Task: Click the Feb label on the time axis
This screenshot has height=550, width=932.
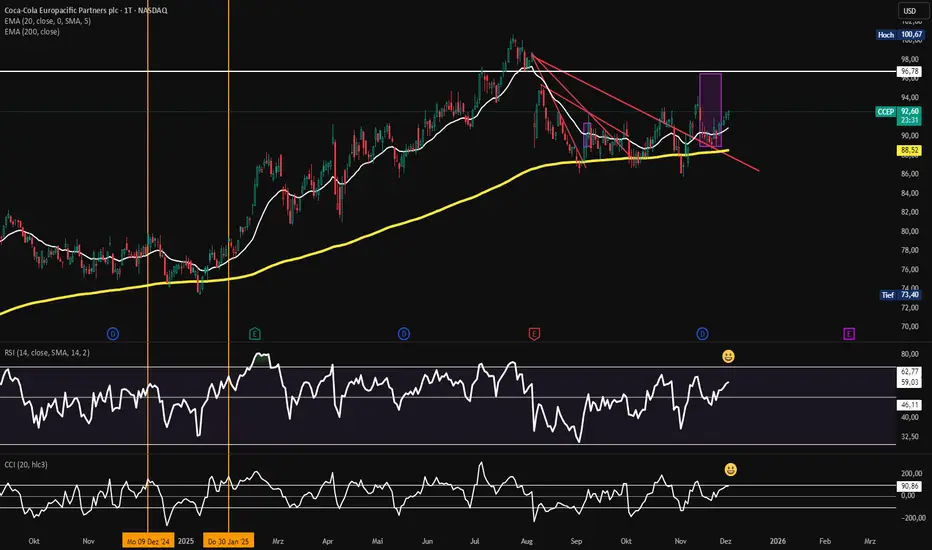Action: tap(825, 541)
